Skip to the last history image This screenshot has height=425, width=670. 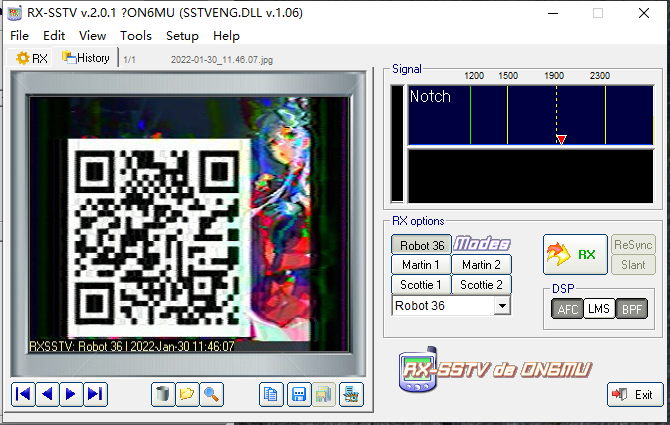click(95, 394)
